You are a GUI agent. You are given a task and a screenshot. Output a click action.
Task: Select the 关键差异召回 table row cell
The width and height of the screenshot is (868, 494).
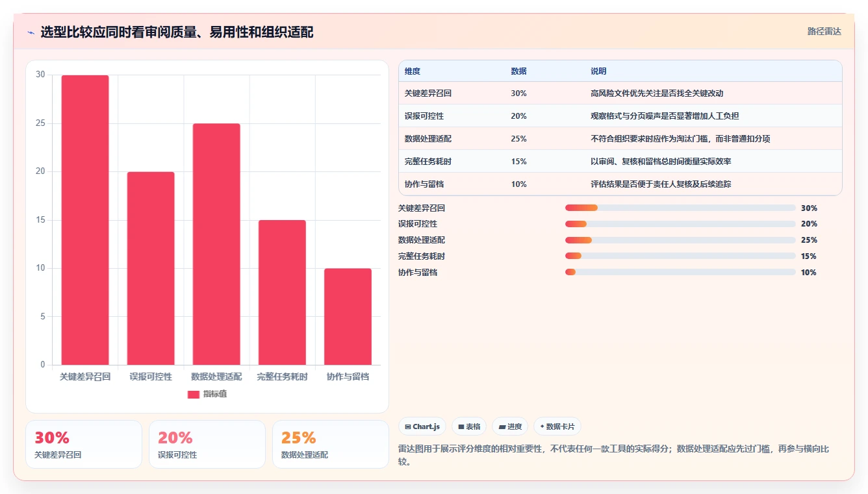tap(428, 93)
